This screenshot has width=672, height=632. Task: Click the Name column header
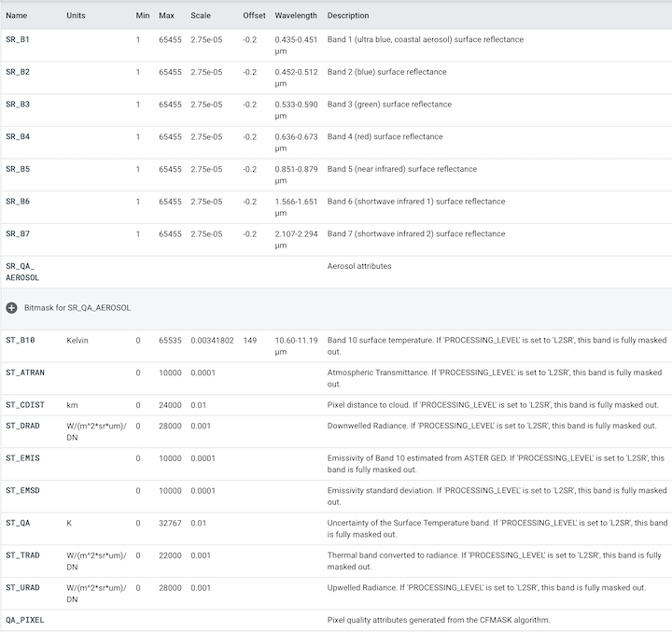tap(17, 16)
